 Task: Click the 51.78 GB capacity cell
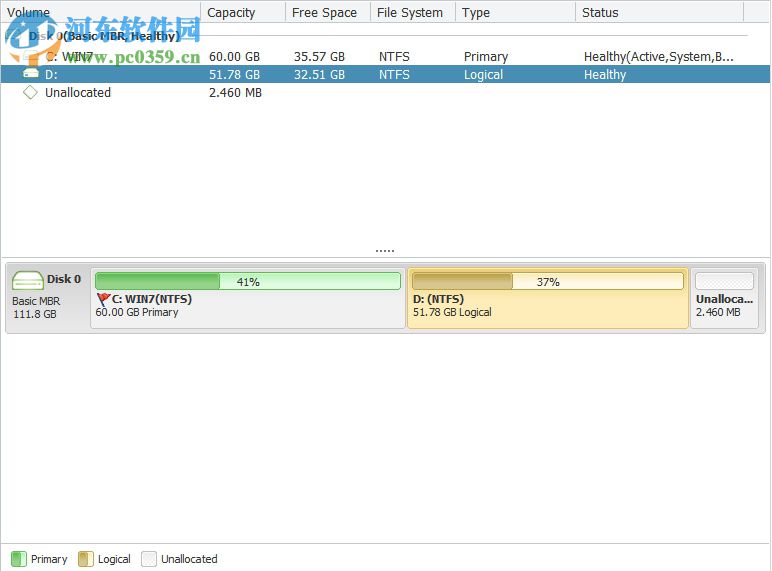234,74
